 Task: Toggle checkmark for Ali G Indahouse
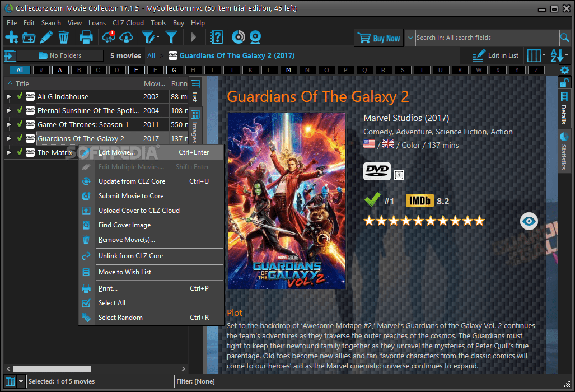click(x=20, y=96)
